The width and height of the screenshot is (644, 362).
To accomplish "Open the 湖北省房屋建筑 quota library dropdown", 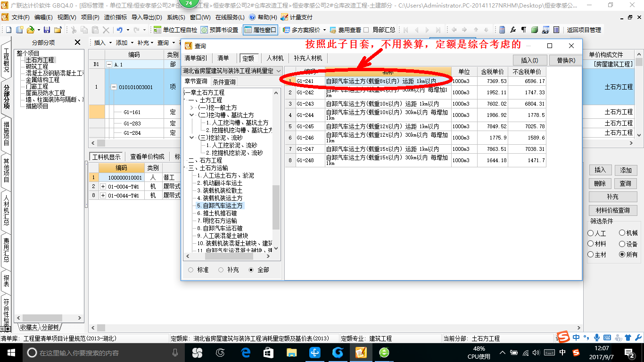I will 278,71.
